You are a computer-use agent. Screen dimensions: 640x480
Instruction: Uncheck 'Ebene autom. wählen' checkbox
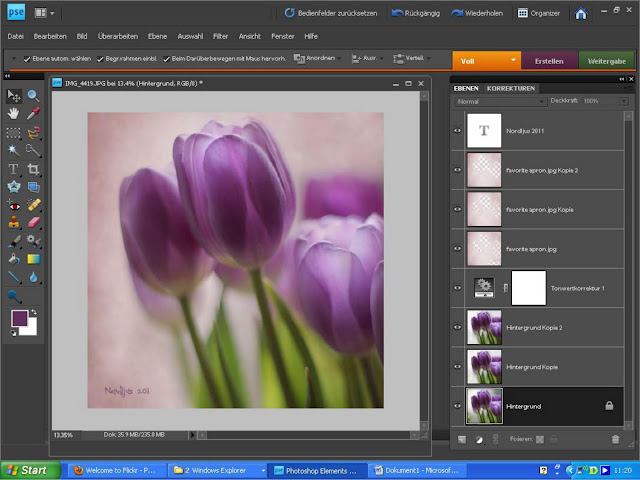[x=27, y=59]
